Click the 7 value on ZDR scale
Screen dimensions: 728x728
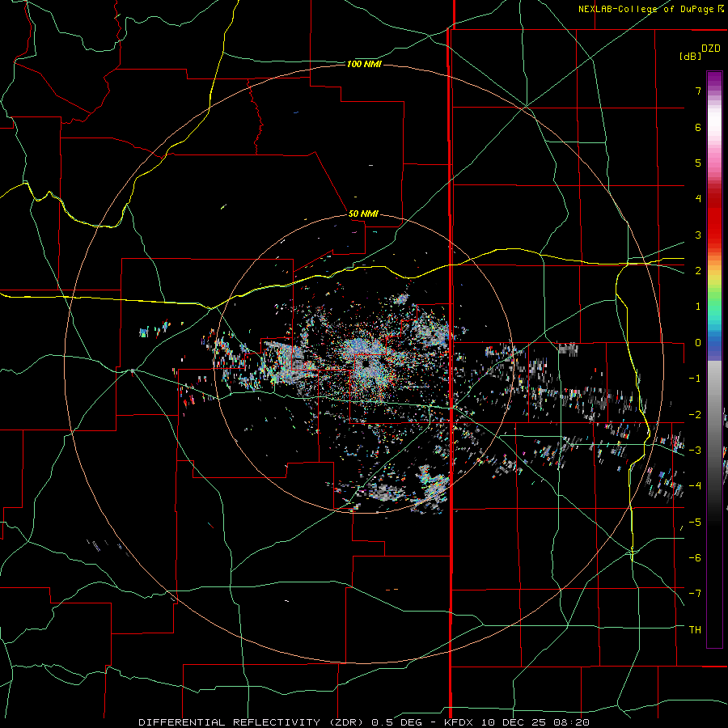pos(698,91)
